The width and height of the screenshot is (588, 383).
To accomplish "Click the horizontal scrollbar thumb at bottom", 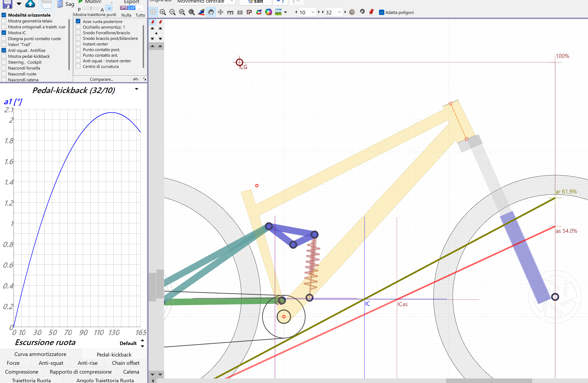I will point(489,381).
